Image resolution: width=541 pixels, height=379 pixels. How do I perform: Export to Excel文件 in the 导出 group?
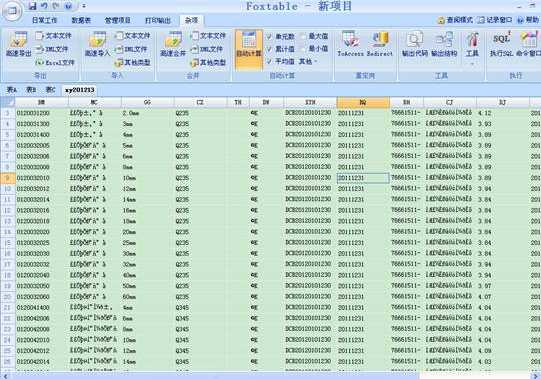tap(55, 62)
